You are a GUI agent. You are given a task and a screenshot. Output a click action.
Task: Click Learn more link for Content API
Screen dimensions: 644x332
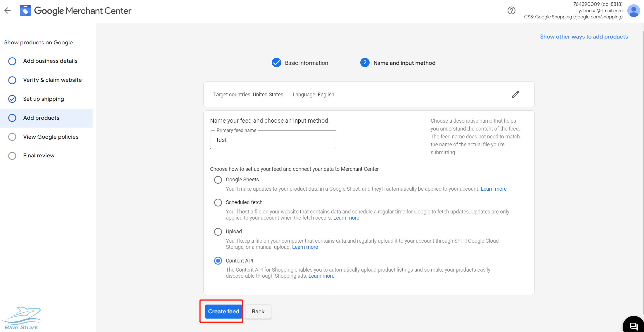[x=321, y=276]
